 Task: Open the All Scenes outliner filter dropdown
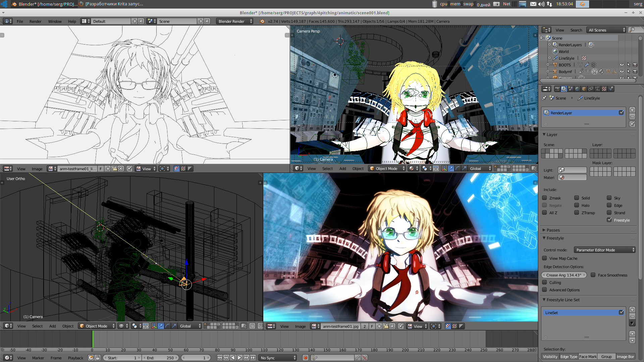[x=606, y=30]
